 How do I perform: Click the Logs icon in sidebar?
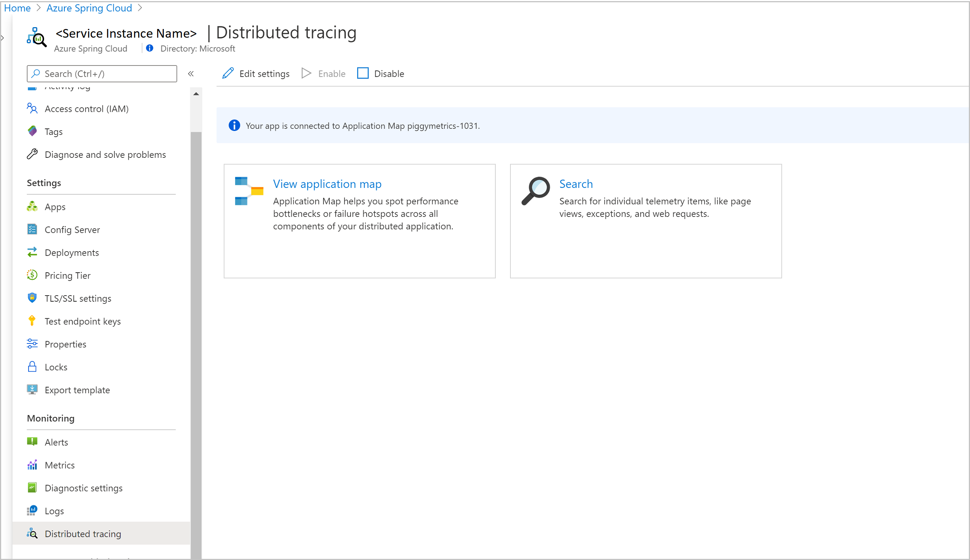point(32,511)
